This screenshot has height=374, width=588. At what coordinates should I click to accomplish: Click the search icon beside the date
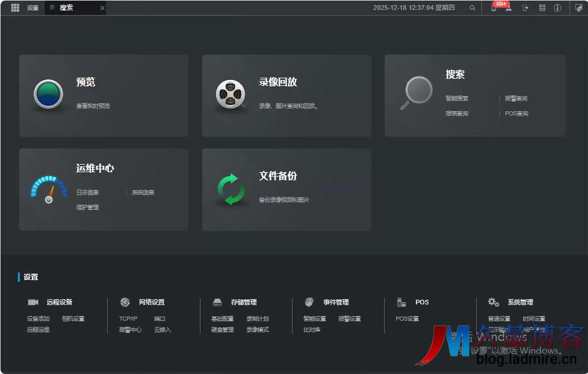tap(472, 8)
